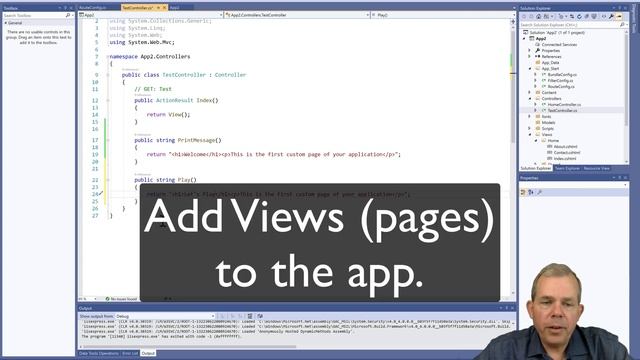Viewport: 640px width, 360px height.
Task: Switch to the App2 editor tab
Action: 174,7
